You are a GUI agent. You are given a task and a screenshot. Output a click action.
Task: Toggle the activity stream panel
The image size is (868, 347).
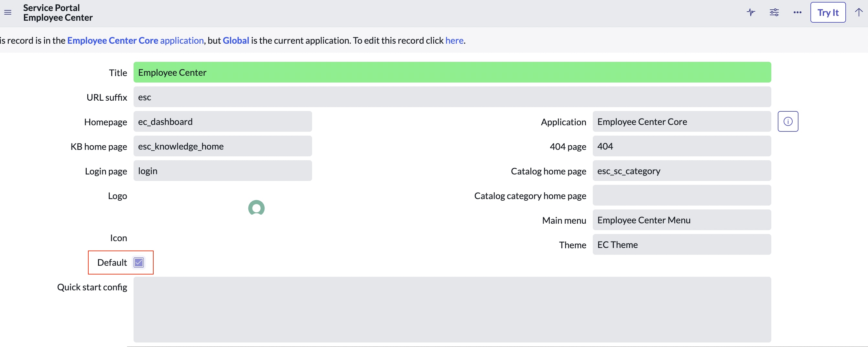(x=751, y=12)
